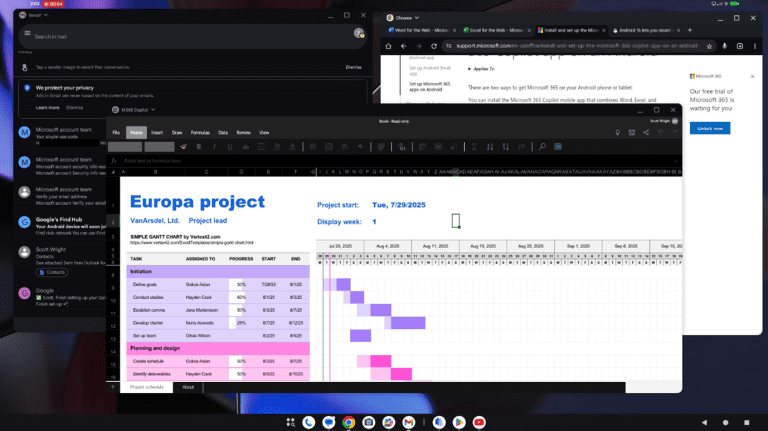This screenshot has height=431, width=768.
Task: Dismiss the sender image tip in Gmail
Action: (353, 67)
